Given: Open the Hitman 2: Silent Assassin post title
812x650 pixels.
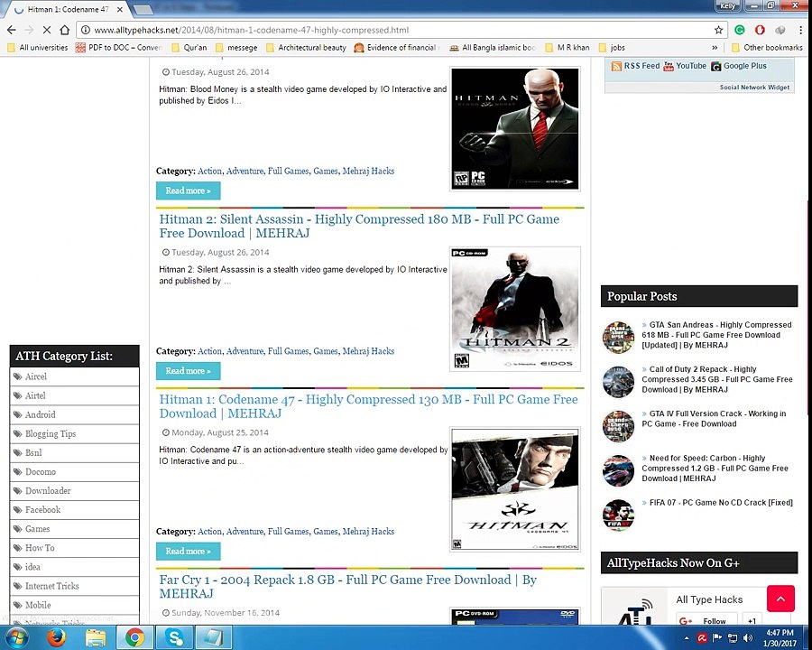Looking at the screenshot, I should click(x=359, y=226).
